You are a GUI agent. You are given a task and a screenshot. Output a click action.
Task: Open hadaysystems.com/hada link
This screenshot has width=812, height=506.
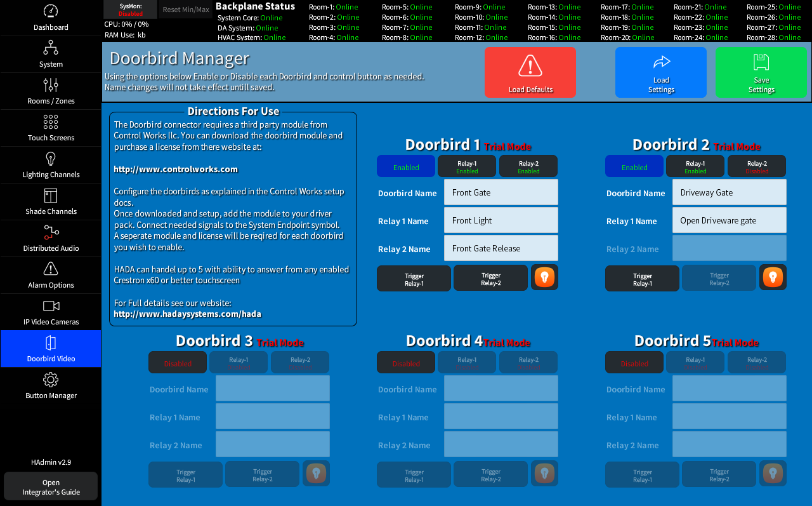pyautogui.click(x=187, y=314)
